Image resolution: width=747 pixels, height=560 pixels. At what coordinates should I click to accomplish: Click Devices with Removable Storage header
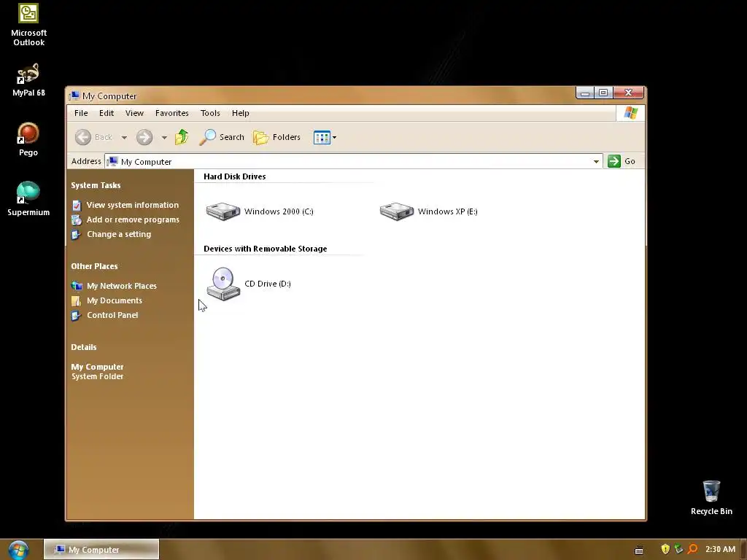pos(266,249)
